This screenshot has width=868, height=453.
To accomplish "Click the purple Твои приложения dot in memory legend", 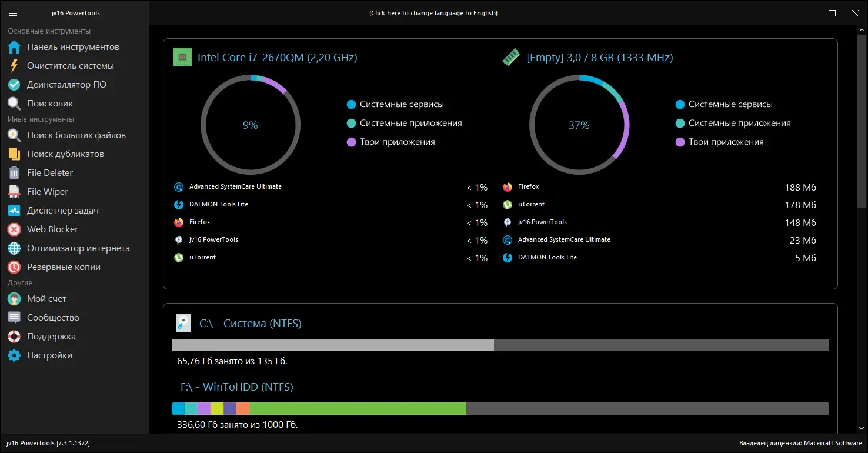I will (x=680, y=142).
